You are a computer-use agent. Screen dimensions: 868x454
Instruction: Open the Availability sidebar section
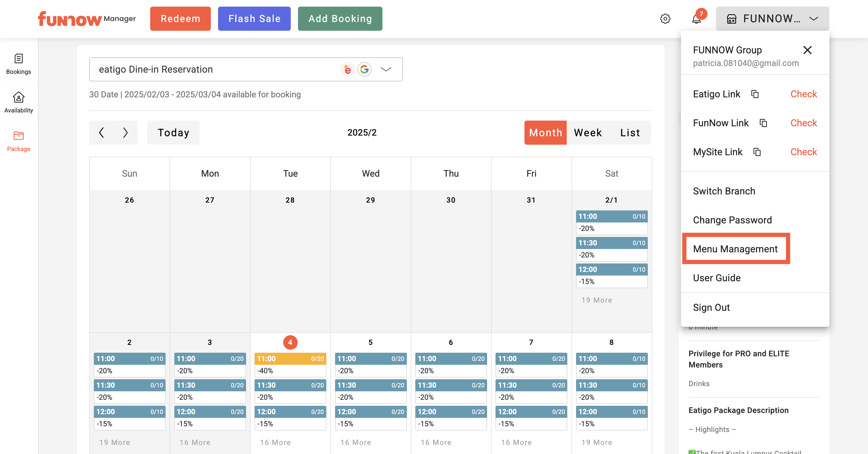[x=18, y=103]
